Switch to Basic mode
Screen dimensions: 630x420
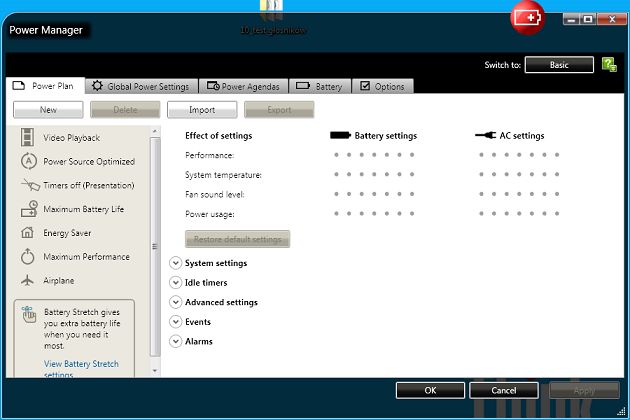pyautogui.click(x=559, y=65)
